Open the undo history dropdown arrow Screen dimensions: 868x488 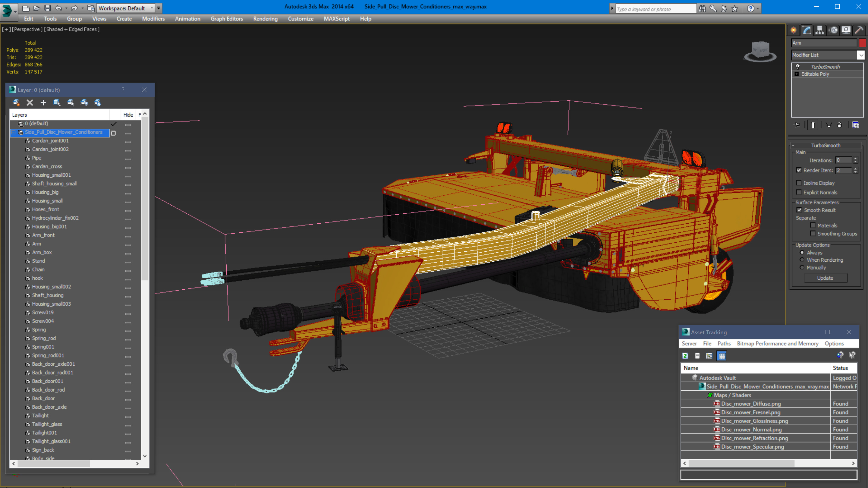click(66, 8)
